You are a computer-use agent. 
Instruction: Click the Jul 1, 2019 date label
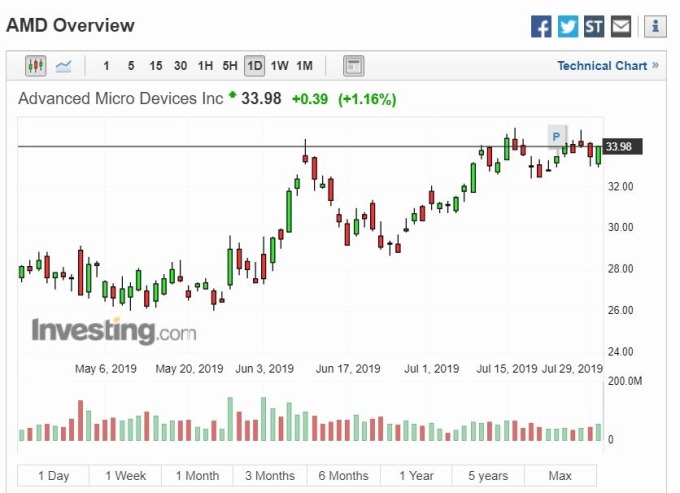tap(432, 369)
